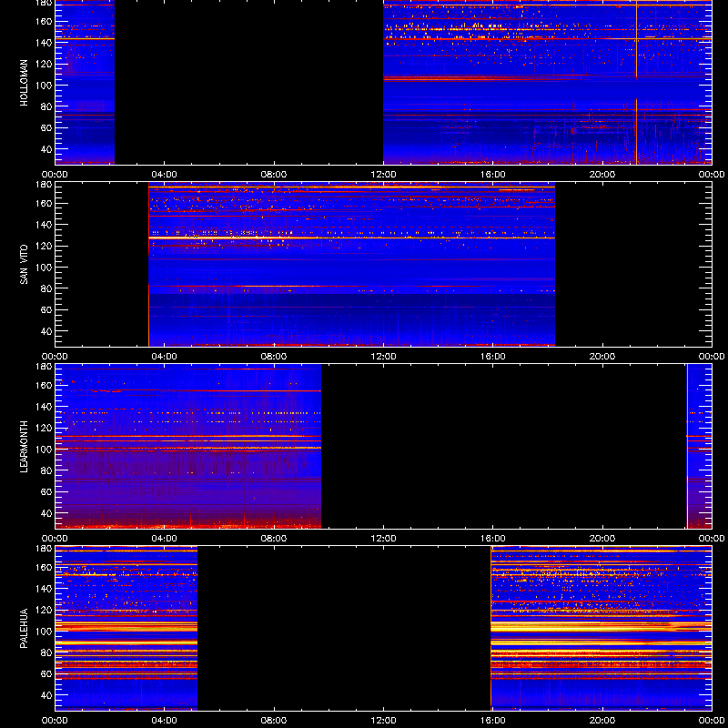
Task: Pick the 120 frequency tick of SAN VITO panel
Action: pos(45,246)
